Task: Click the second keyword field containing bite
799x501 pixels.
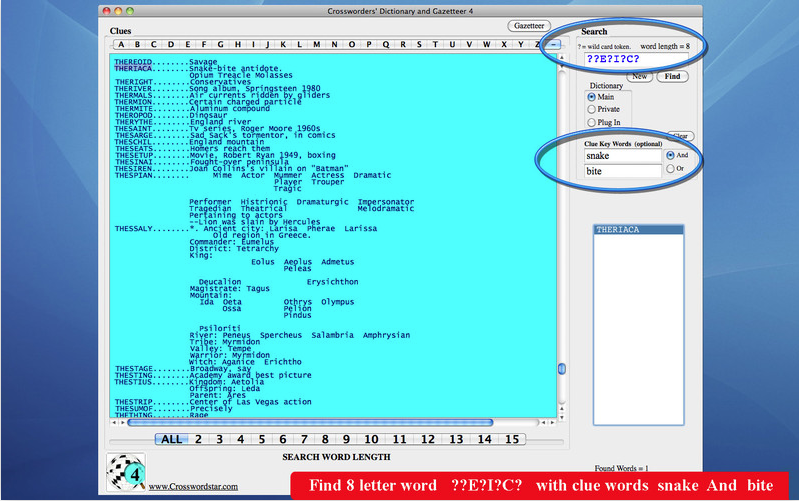Action: pos(623,171)
